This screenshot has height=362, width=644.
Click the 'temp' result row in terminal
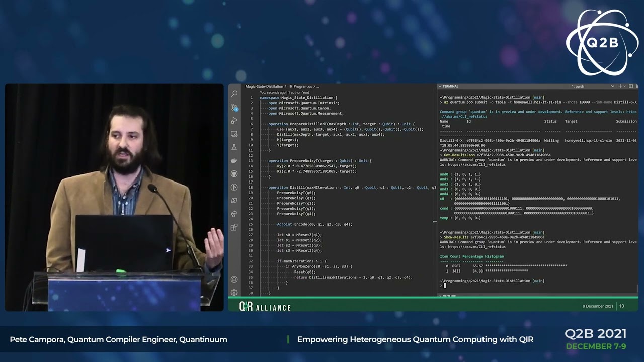click(x=460, y=218)
